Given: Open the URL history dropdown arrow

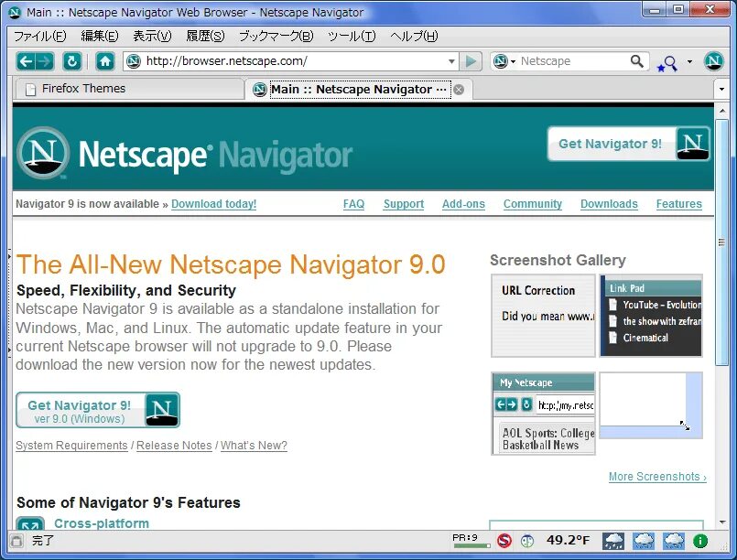Looking at the screenshot, I should 451,61.
